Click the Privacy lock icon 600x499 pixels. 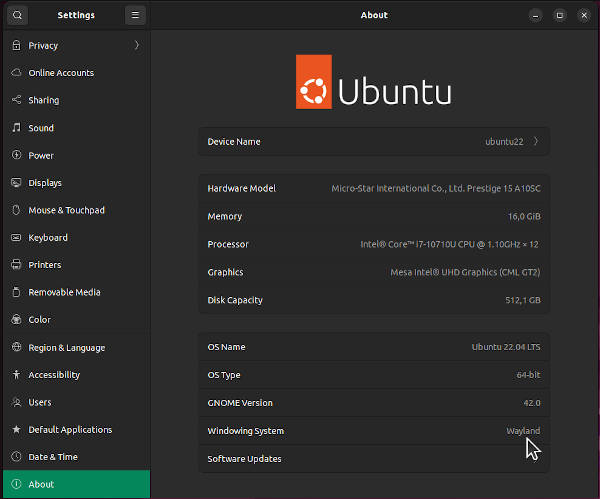click(16, 45)
